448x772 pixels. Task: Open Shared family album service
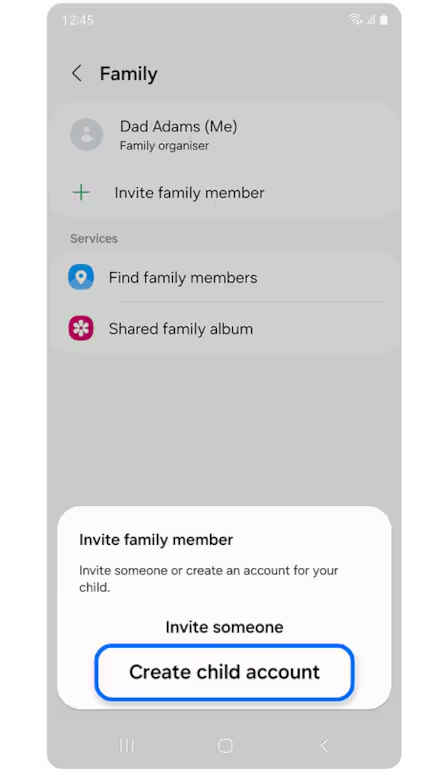tap(224, 328)
